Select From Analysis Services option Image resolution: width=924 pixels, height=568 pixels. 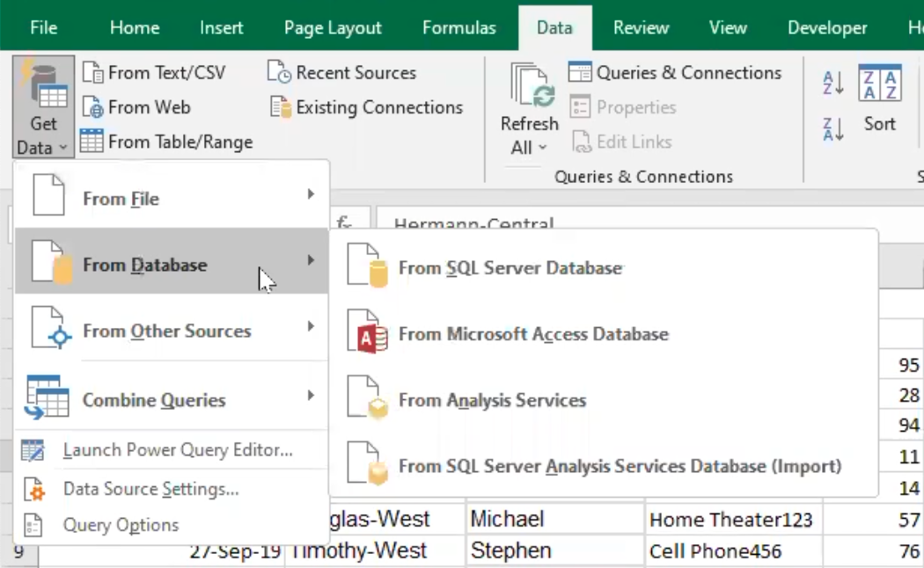coord(492,400)
